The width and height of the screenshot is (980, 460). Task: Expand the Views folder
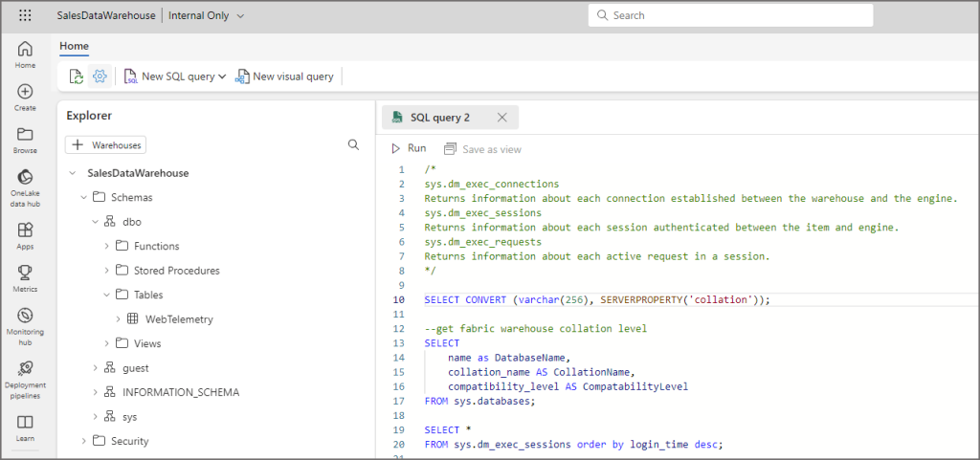[107, 343]
